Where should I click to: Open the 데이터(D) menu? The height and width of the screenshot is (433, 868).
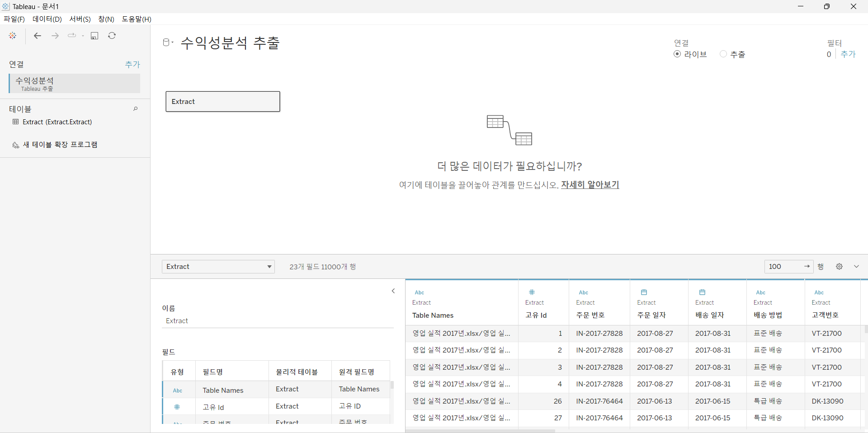[x=47, y=19]
